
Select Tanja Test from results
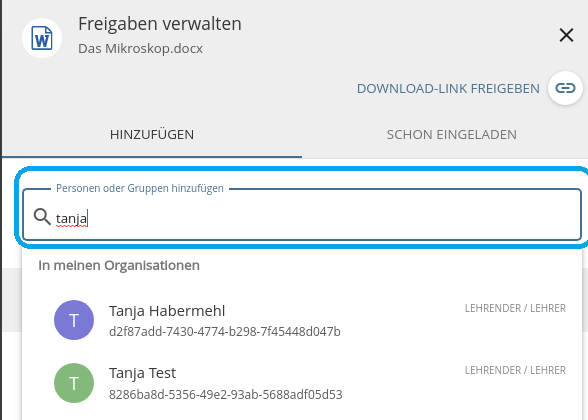(302, 383)
